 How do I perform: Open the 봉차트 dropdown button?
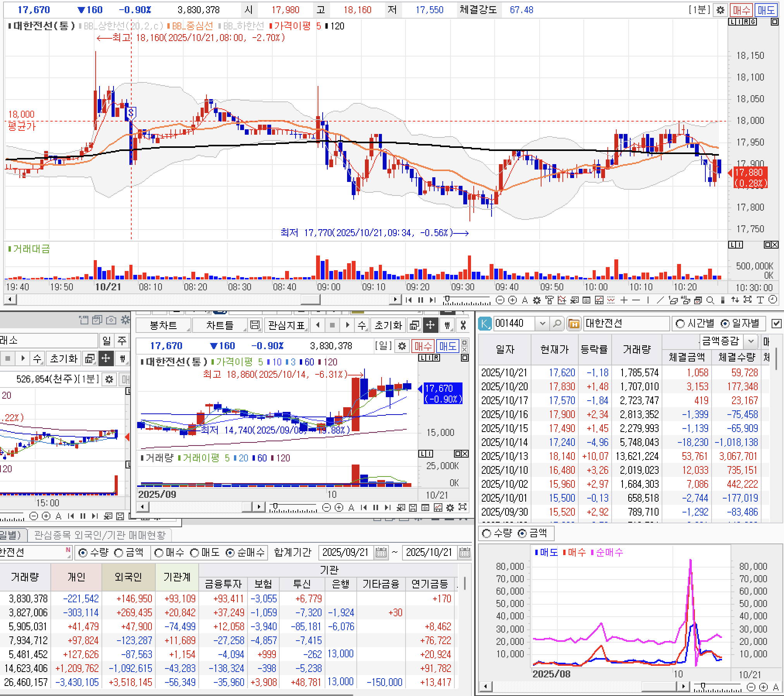tap(163, 325)
